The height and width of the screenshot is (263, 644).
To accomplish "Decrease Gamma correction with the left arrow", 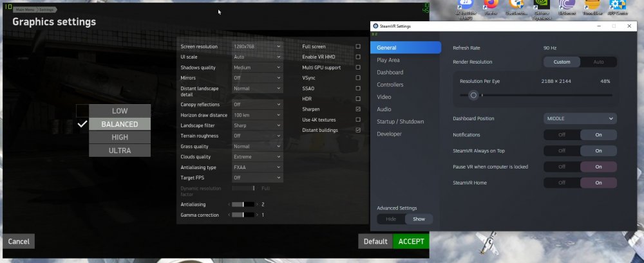I will pyautogui.click(x=229, y=215).
